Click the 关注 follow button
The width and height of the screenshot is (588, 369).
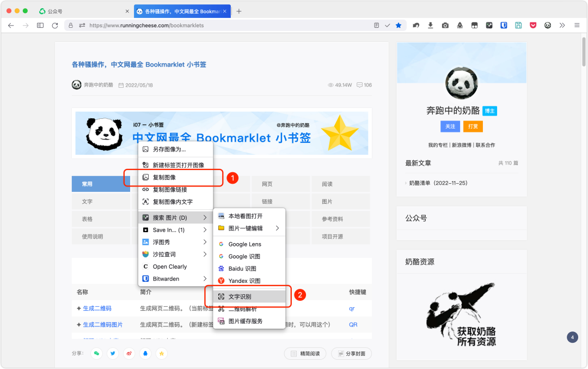450,126
